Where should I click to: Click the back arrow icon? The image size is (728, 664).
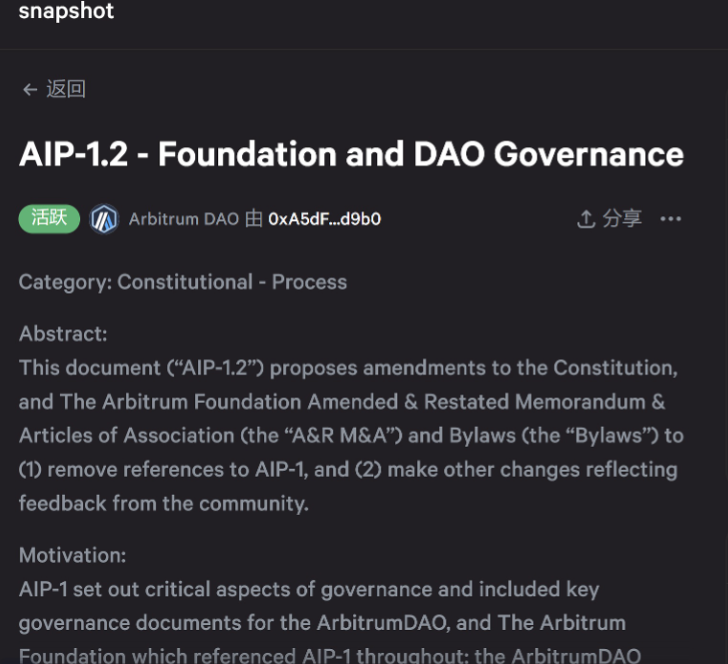tap(30, 90)
